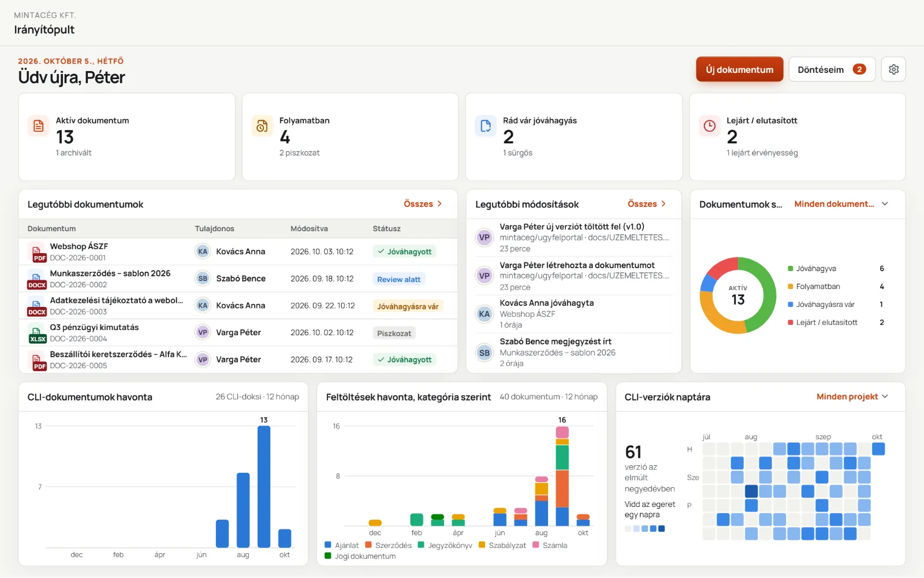Click the Rád vár jóváhagyás card icon
Image resolution: width=924 pixels, height=578 pixels.
point(486,125)
